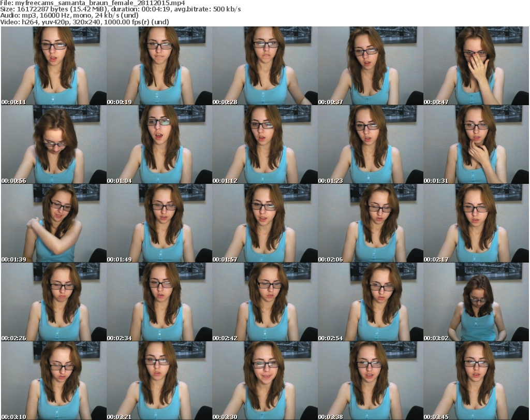The image size is (530, 420).
Task: Select the thumbnail frame at 00:00:47
Action: pos(476,66)
